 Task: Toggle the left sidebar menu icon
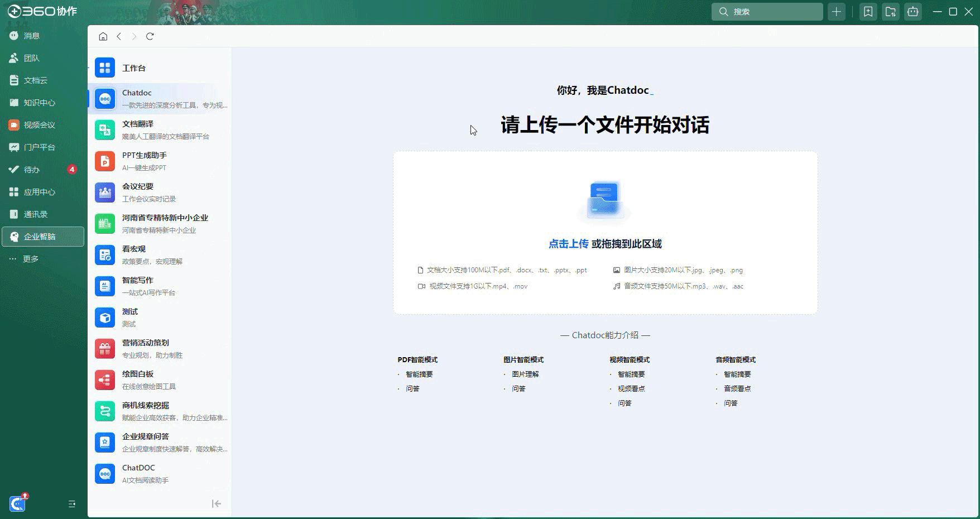tap(72, 504)
